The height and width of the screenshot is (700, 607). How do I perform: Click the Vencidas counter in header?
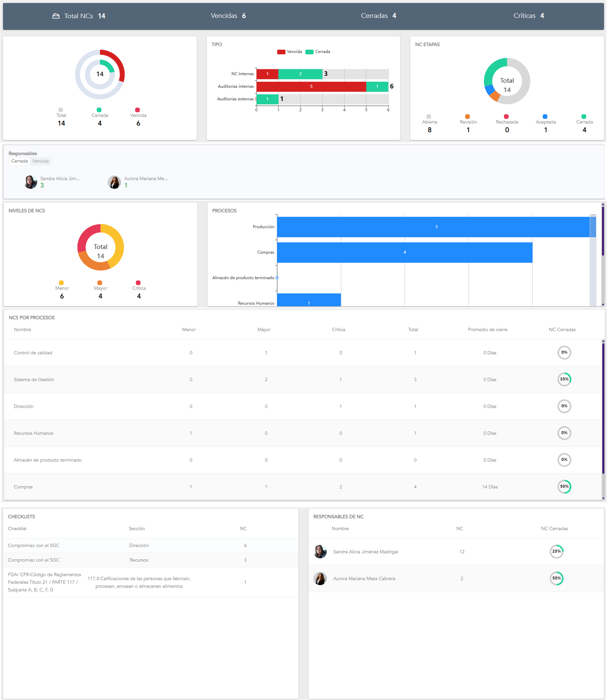[228, 16]
